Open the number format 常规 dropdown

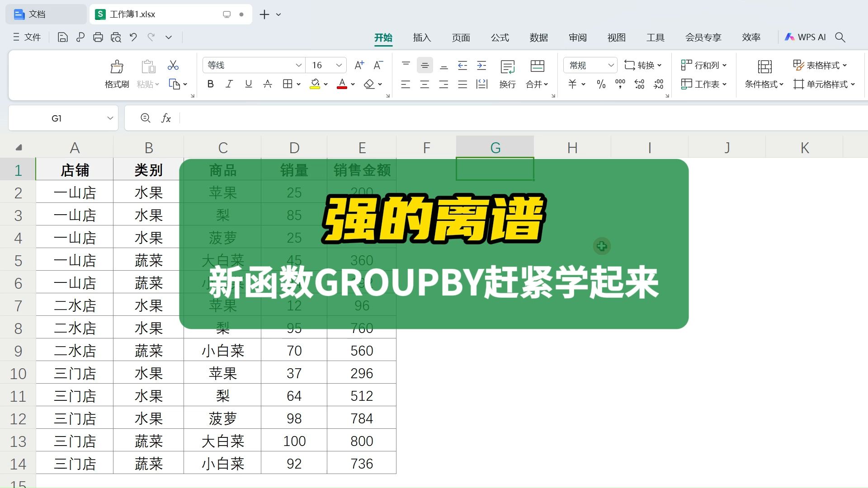611,66
